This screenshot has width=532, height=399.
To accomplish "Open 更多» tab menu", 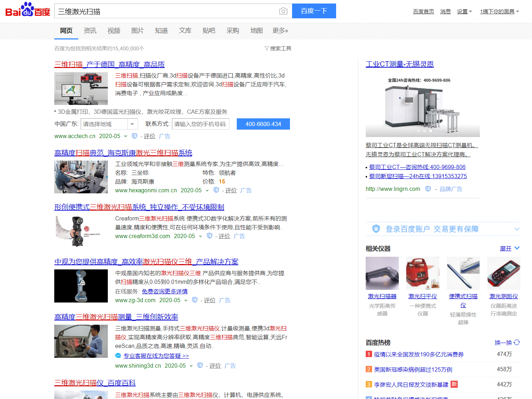I will [x=280, y=31].
